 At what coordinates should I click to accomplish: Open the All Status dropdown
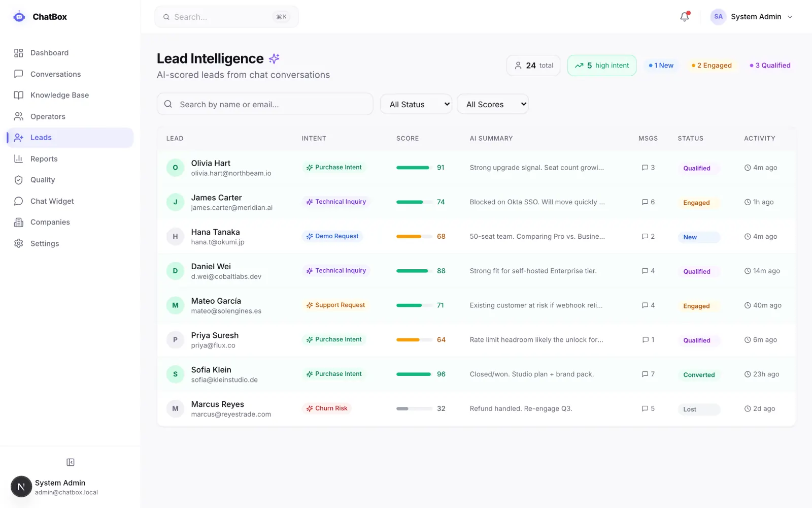[416, 104]
